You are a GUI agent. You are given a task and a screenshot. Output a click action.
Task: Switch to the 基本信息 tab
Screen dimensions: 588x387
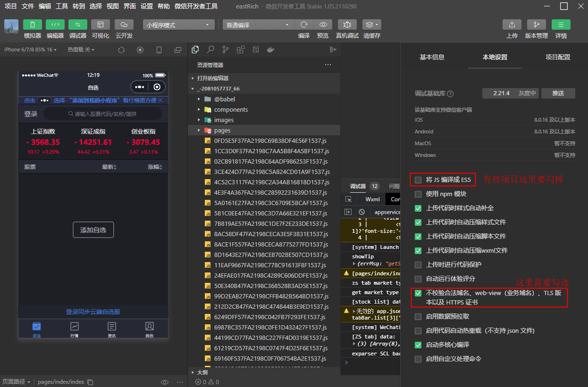point(432,57)
